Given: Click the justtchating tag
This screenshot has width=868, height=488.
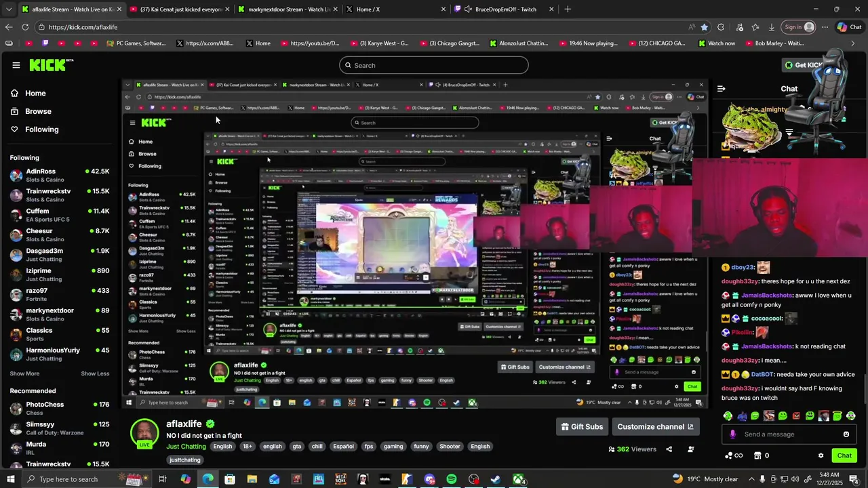Looking at the screenshot, I should pyautogui.click(x=185, y=460).
